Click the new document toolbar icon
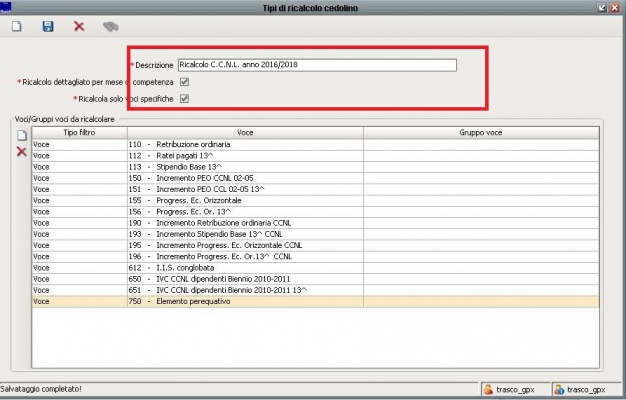626x400 pixels. (16, 26)
